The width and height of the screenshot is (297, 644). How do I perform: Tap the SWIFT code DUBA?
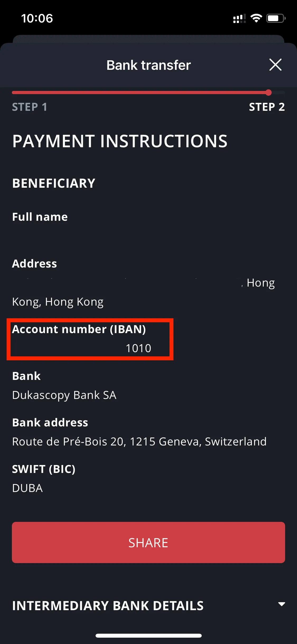pos(27,488)
